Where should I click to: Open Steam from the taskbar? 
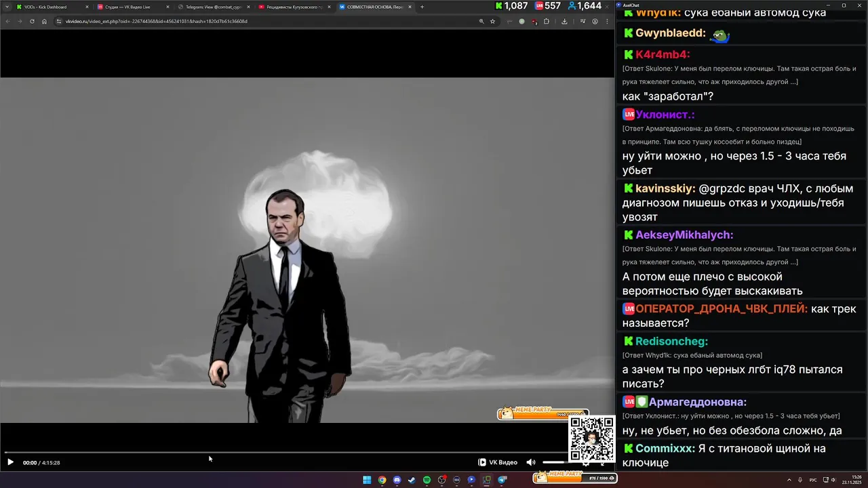(412, 480)
